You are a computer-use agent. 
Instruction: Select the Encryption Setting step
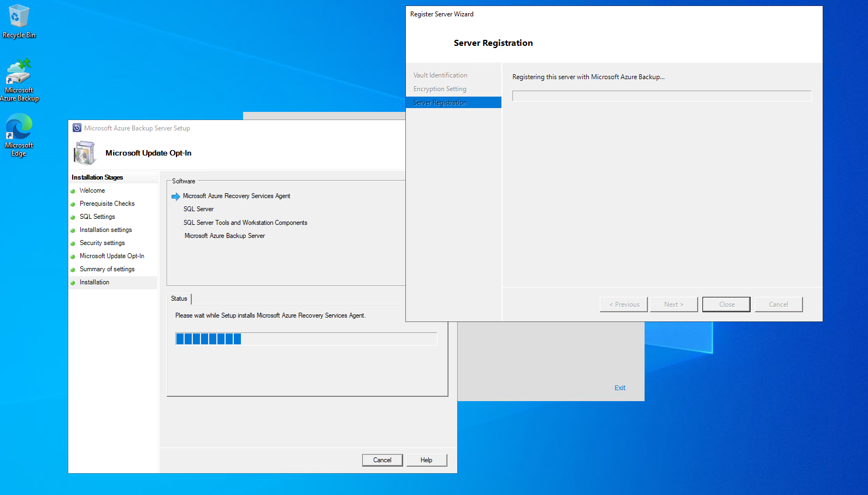(x=440, y=89)
